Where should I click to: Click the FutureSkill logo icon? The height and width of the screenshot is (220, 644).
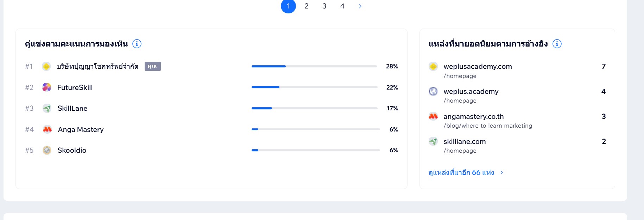pos(47,87)
